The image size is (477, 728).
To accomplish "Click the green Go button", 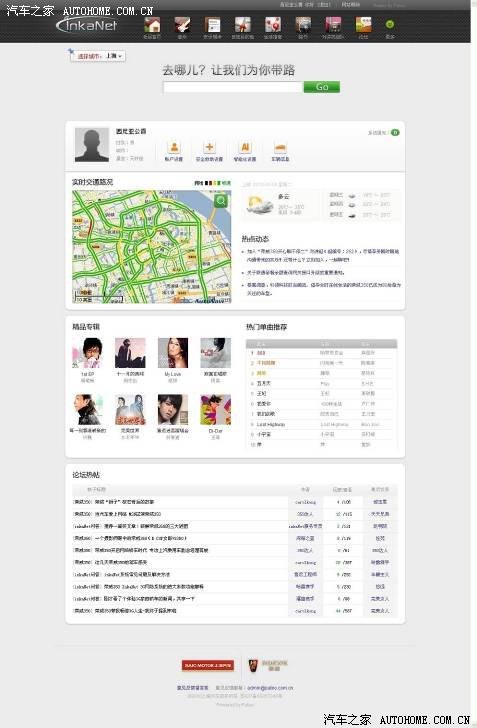I will tap(322, 87).
